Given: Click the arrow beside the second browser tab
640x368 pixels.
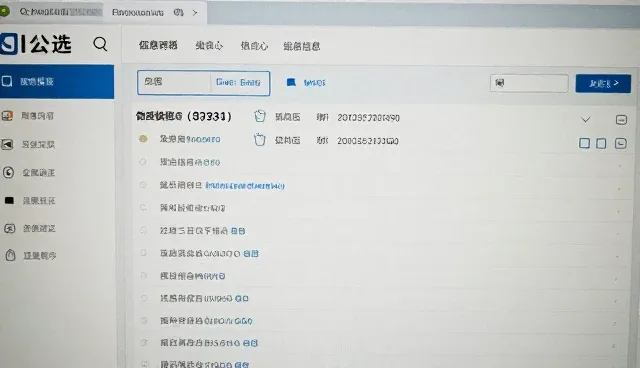Looking at the screenshot, I should click(195, 13).
